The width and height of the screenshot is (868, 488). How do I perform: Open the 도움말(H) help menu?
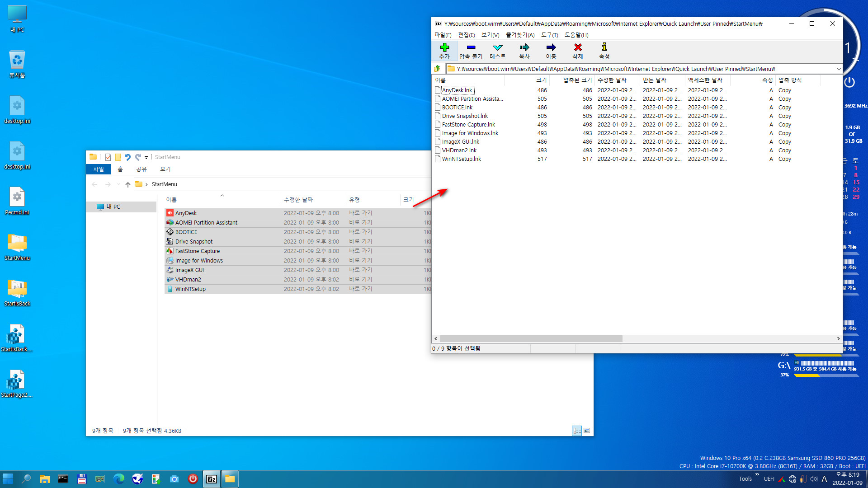[x=576, y=35]
